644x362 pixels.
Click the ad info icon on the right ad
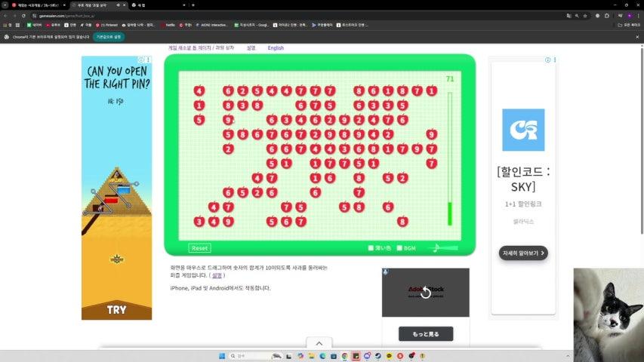[x=547, y=60]
